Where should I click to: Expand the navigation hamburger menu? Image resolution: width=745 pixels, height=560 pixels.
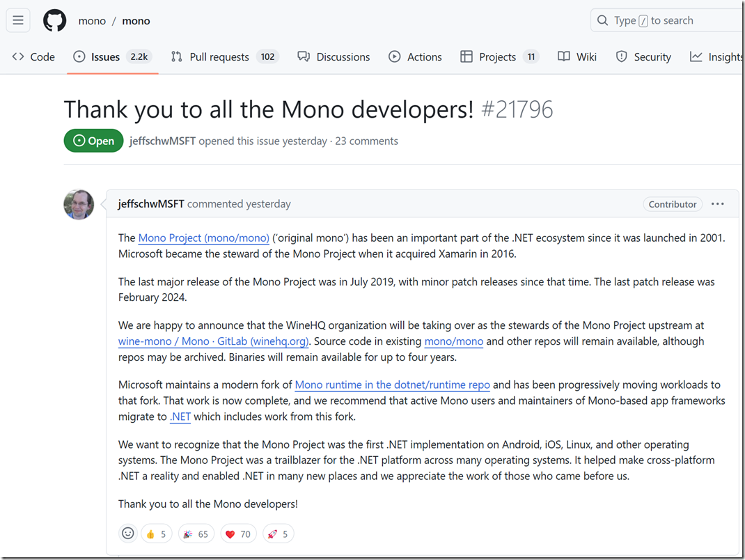click(17, 20)
